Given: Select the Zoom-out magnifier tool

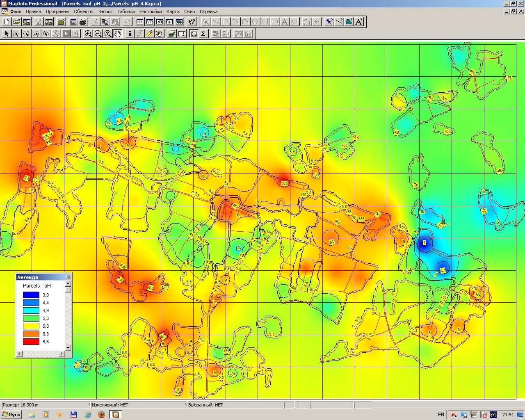Looking at the screenshot, I should pos(98,34).
